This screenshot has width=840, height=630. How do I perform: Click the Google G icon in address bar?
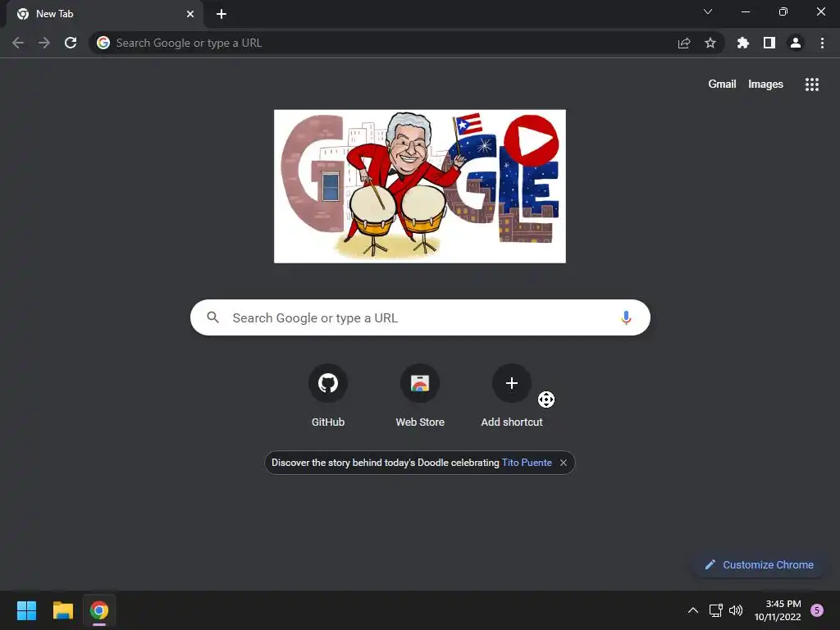[103, 43]
